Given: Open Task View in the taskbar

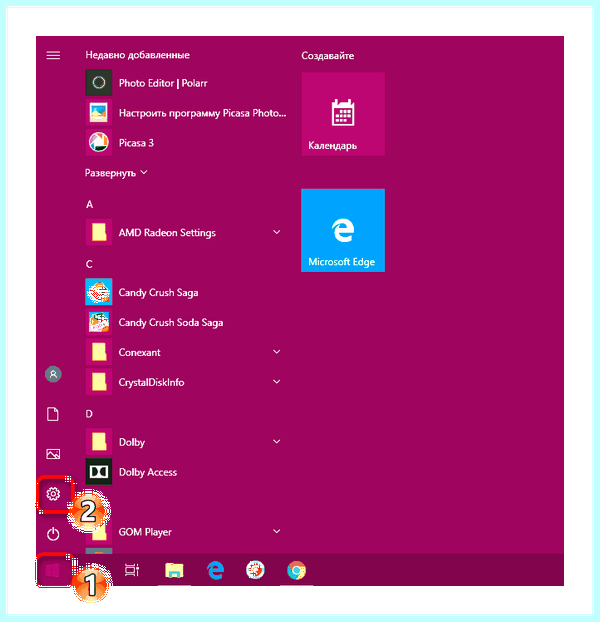Looking at the screenshot, I should click(132, 570).
